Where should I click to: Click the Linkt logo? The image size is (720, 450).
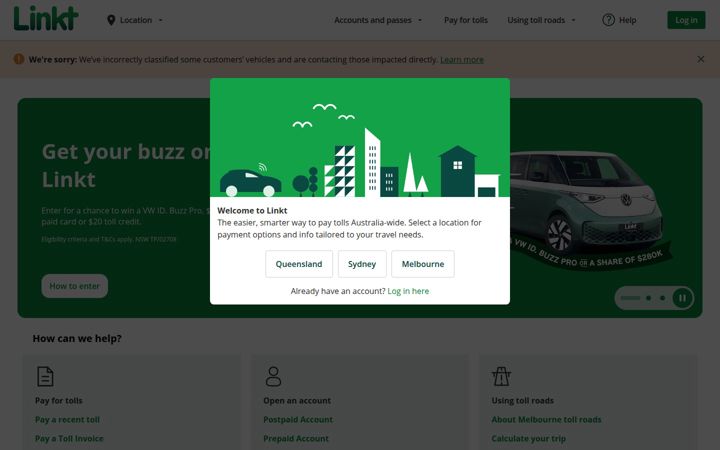tap(46, 18)
